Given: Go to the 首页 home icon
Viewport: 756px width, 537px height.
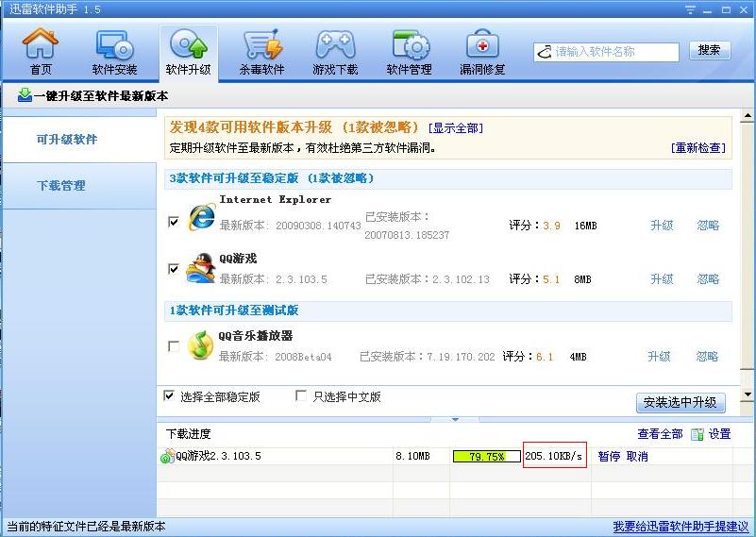Looking at the screenshot, I should (x=41, y=43).
